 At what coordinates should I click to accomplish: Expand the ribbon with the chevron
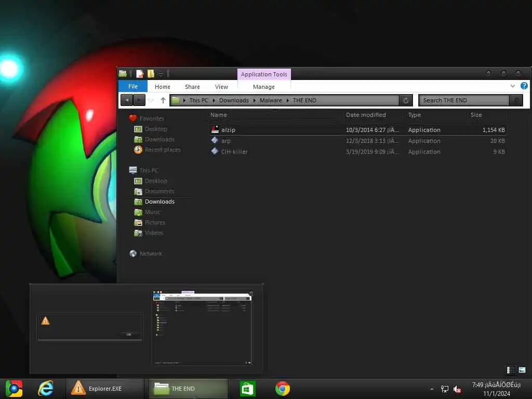[513, 86]
